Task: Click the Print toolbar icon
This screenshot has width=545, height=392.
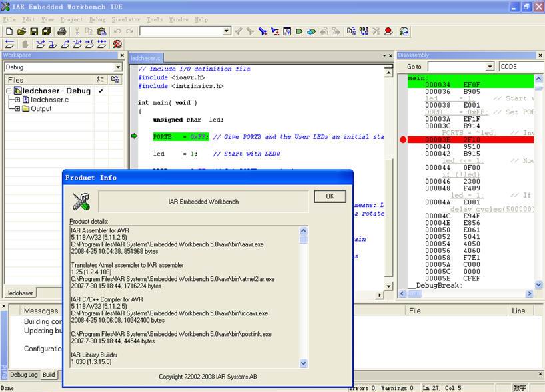Action: coord(62,31)
